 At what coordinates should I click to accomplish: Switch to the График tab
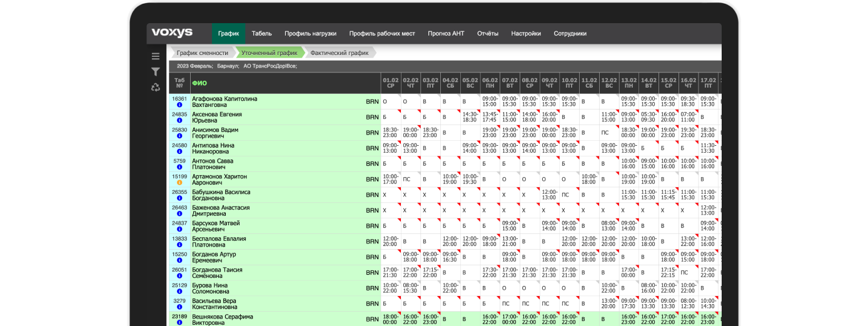click(x=228, y=34)
